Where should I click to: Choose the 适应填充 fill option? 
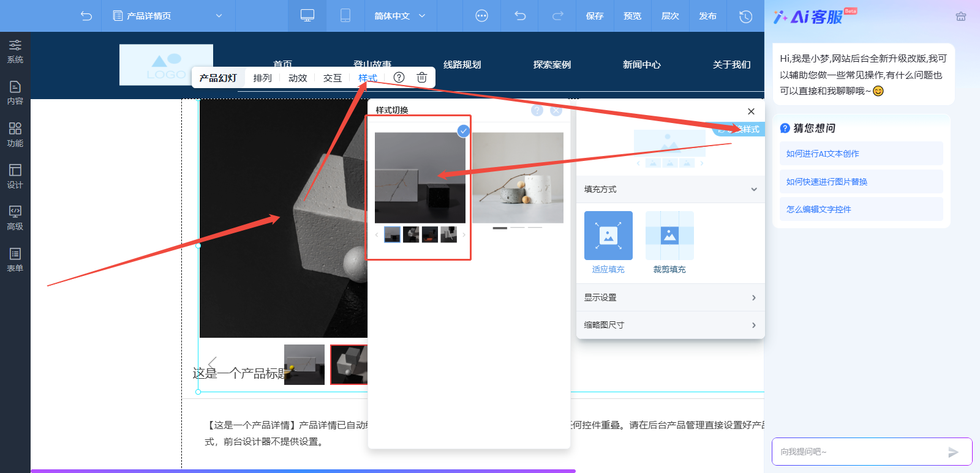point(608,242)
